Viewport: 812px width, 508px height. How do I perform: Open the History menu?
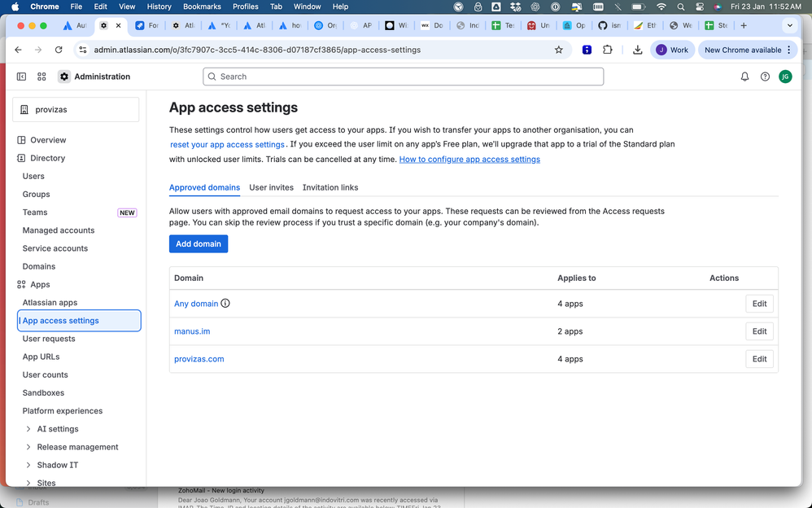coord(159,7)
